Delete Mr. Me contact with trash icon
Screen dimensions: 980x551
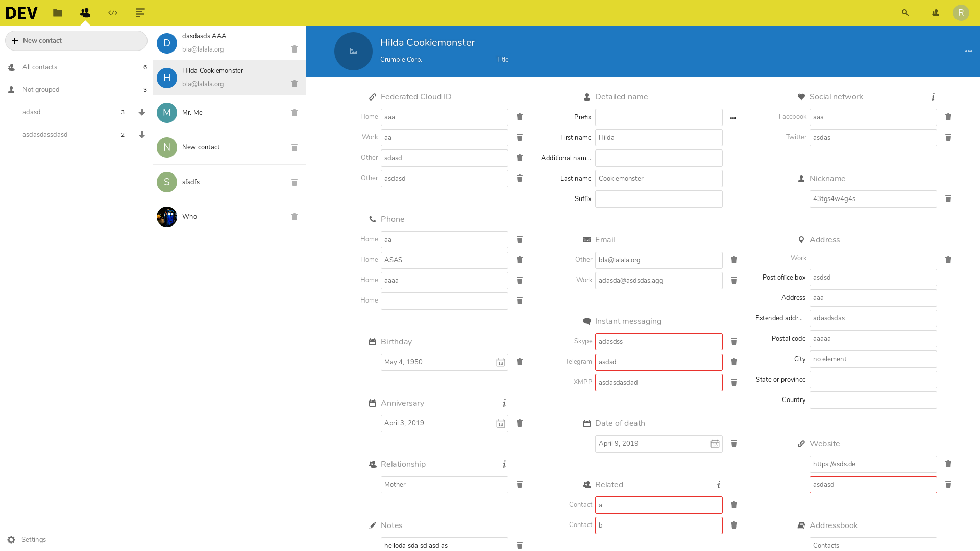coord(295,113)
